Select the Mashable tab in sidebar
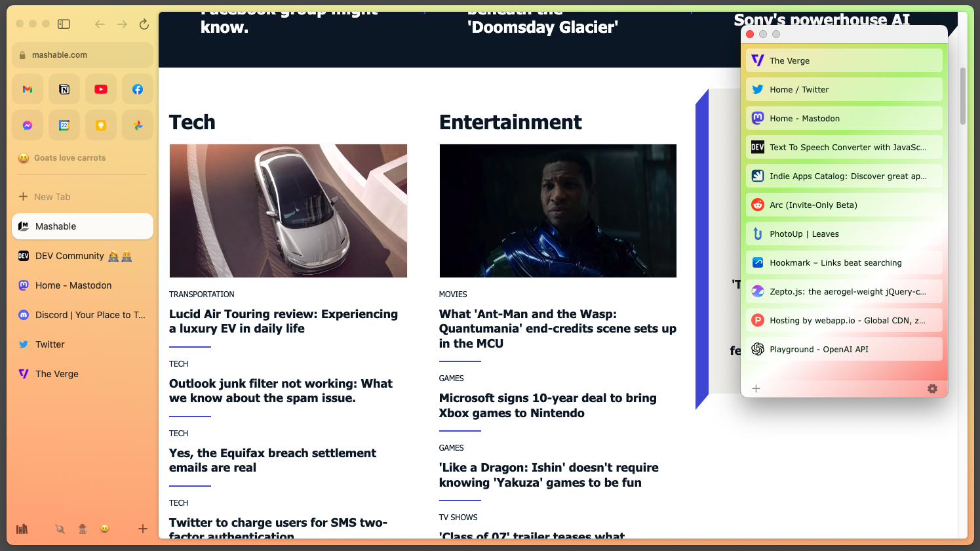Viewport: 980px width, 551px height. tap(83, 226)
